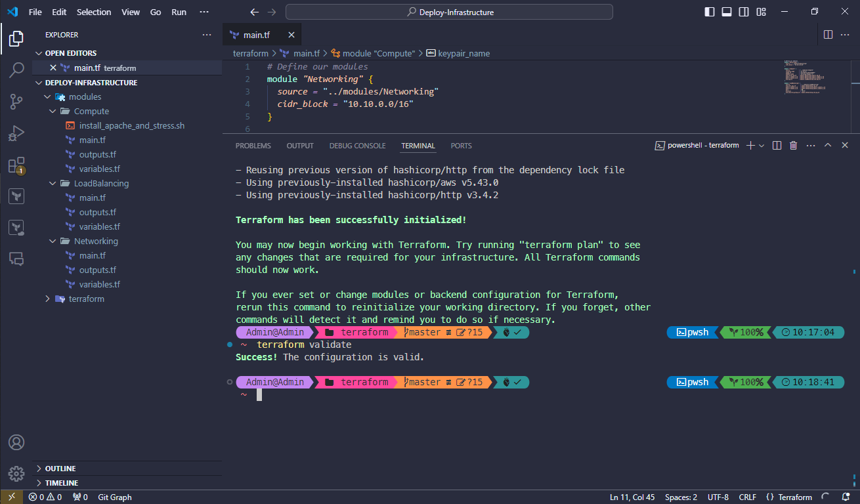Toggle secondary side bar visibility

(x=744, y=12)
